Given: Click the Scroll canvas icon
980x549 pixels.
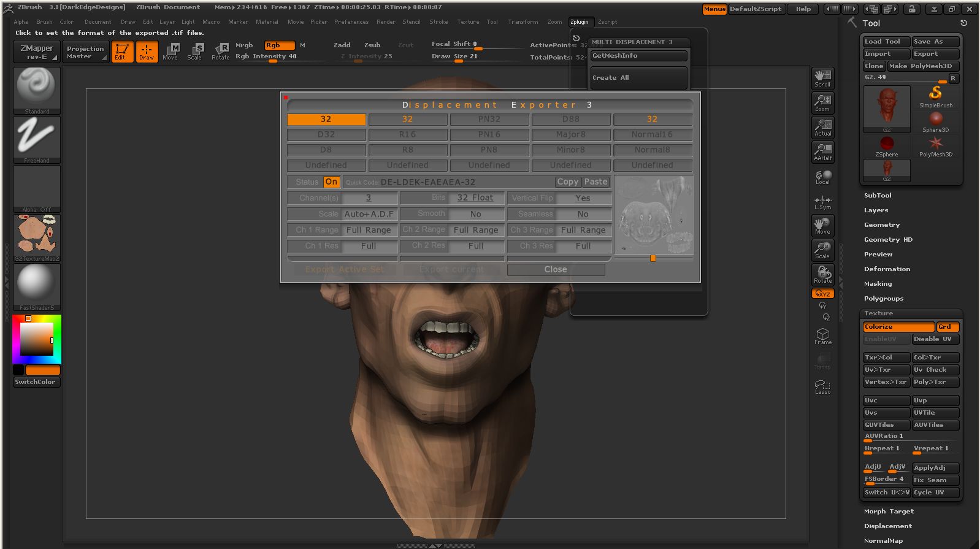Looking at the screenshot, I should [822, 78].
